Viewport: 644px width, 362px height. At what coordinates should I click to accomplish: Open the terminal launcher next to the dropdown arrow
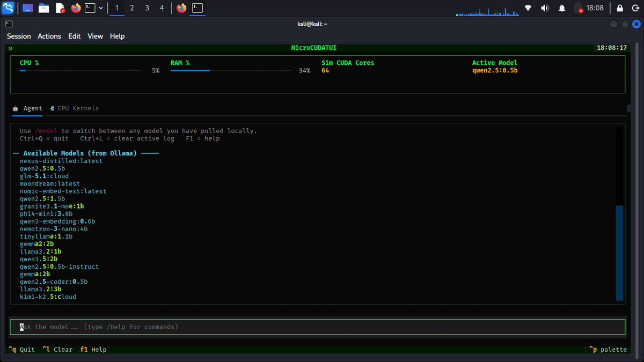[91, 8]
